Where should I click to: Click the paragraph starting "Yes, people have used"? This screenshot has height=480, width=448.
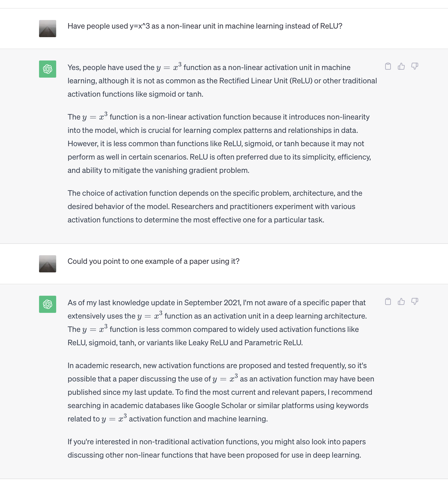click(222, 80)
